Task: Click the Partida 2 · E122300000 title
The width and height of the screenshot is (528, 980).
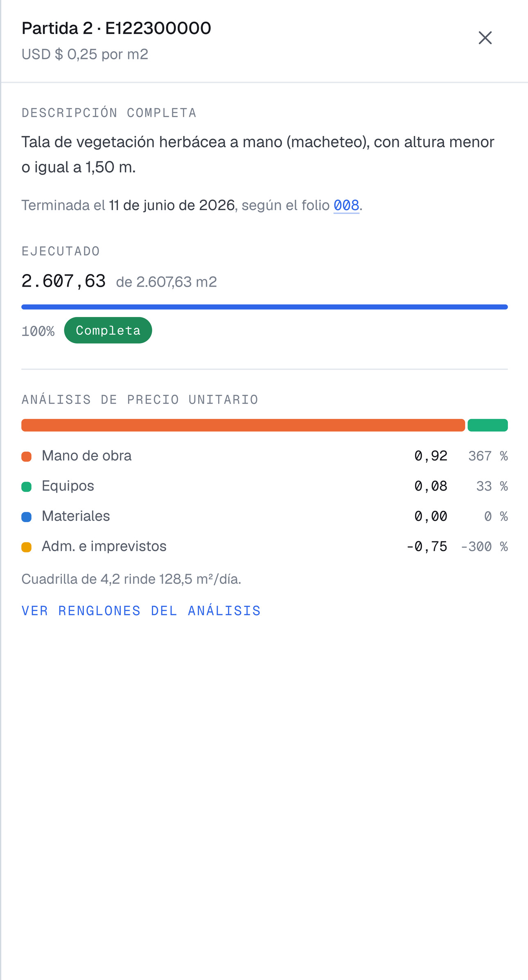Action: point(116,28)
